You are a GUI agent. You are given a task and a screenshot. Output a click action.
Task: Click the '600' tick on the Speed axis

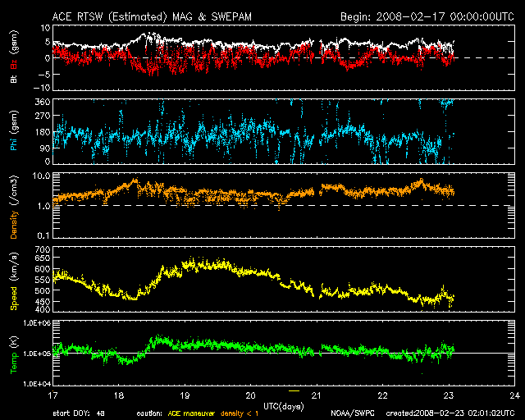pyautogui.click(x=43, y=269)
